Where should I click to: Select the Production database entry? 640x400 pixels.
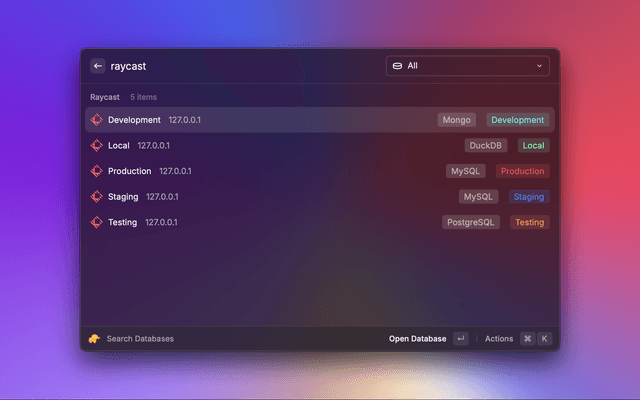point(130,171)
